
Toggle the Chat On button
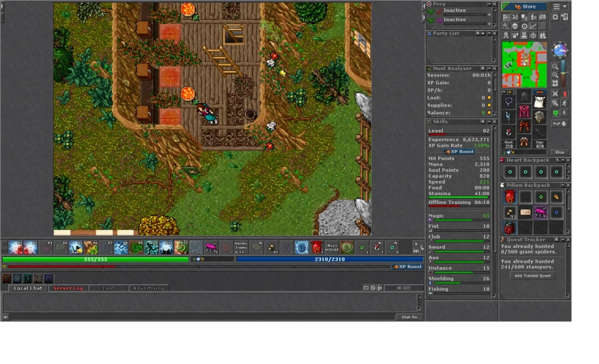pyautogui.click(x=409, y=317)
